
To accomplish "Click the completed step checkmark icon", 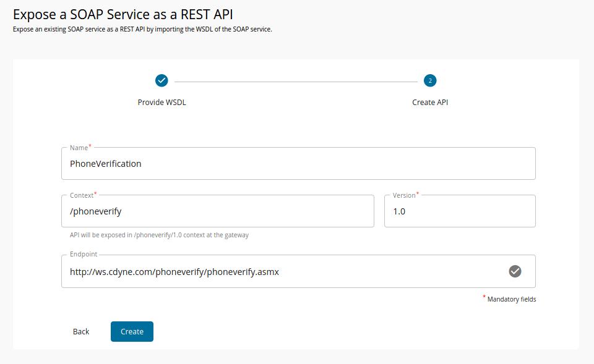I will (161, 80).
